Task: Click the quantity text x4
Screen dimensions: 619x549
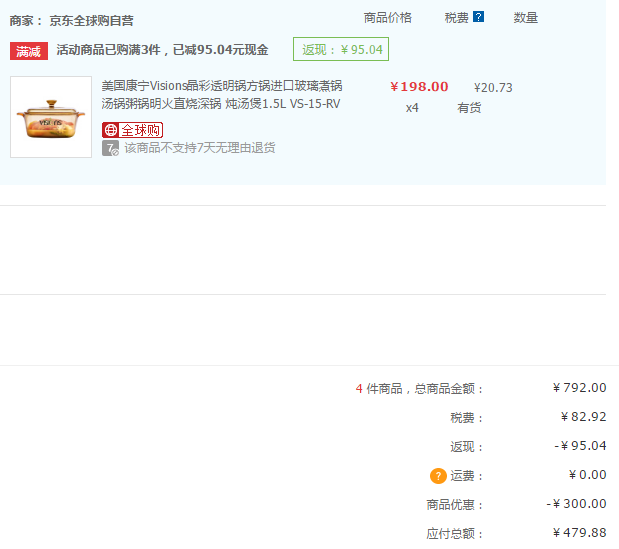Action: pyautogui.click(x=412, y=108)
